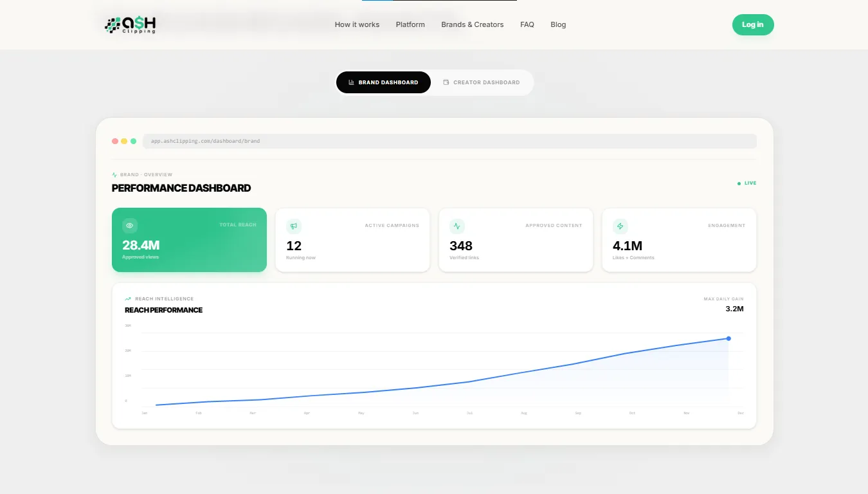Switch to the Creator Dashboard tab

tap(482, 82)
